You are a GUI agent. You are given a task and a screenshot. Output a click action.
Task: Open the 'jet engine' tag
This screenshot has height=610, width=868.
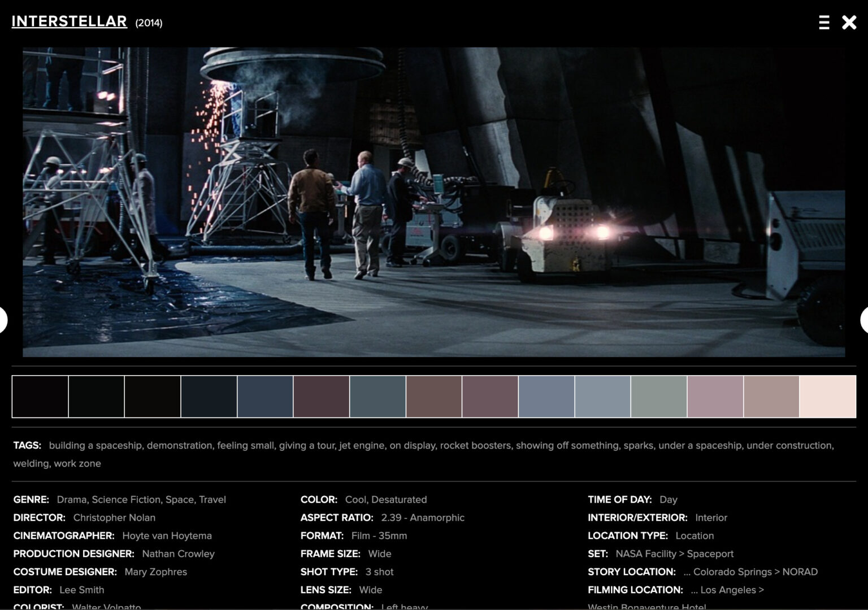pos(361,445)
